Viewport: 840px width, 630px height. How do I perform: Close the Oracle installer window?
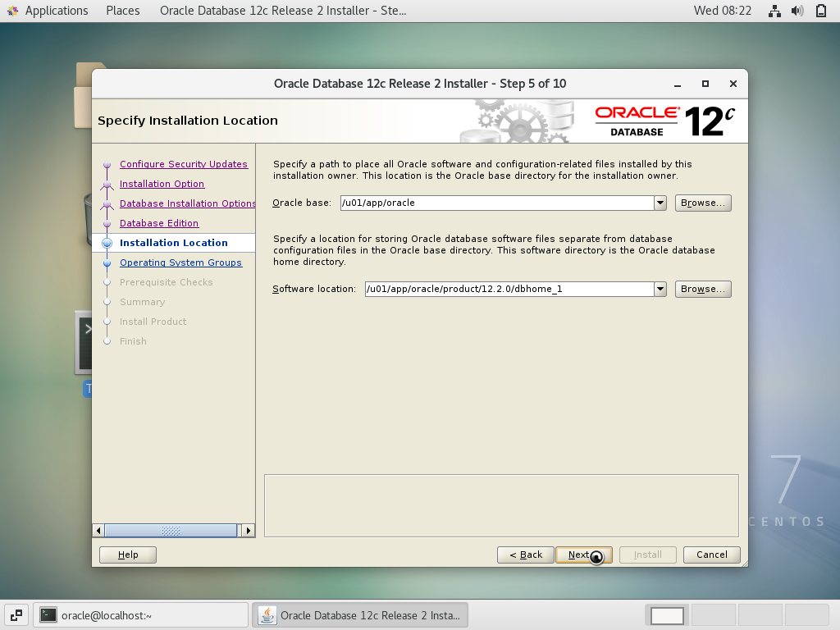click(x=733, y=84)
